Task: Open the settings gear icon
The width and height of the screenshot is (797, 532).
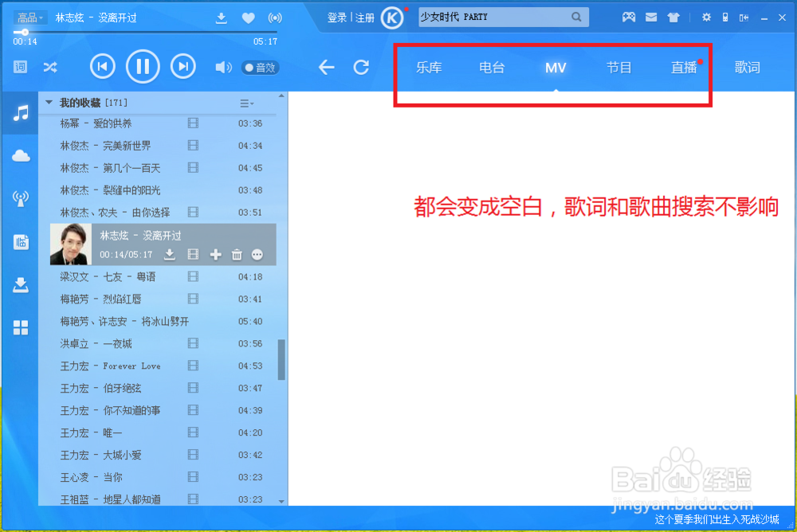Action: [706, 18]
